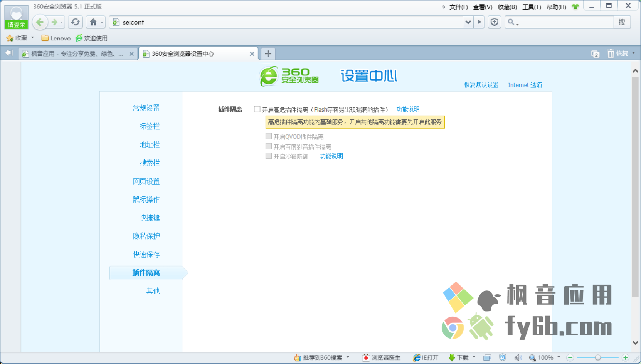Select 标签栏 settings category
This screenshot has width=641, height=364.
[150, 126]
